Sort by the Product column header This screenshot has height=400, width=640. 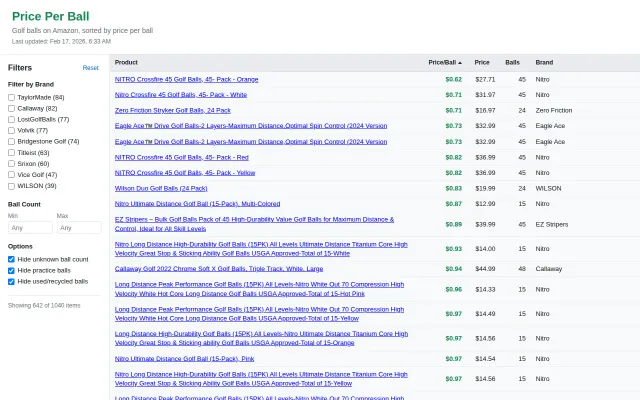(126, 62)
